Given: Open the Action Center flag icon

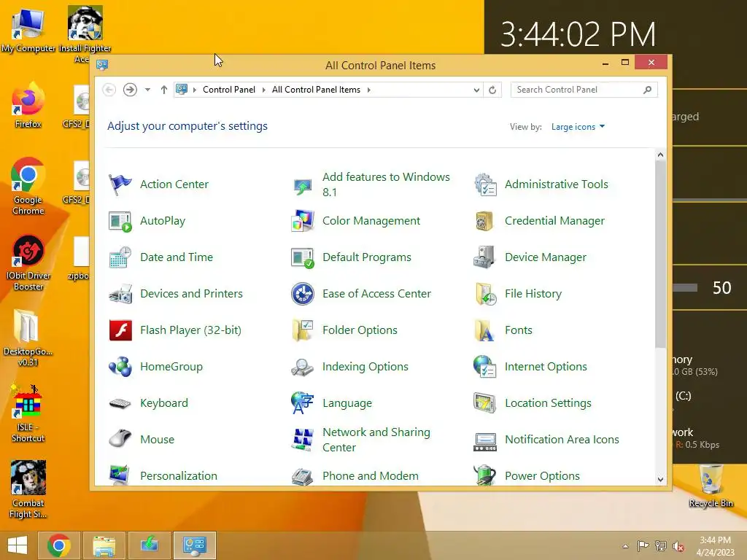Looking at the screenshot, I should 120,184.
